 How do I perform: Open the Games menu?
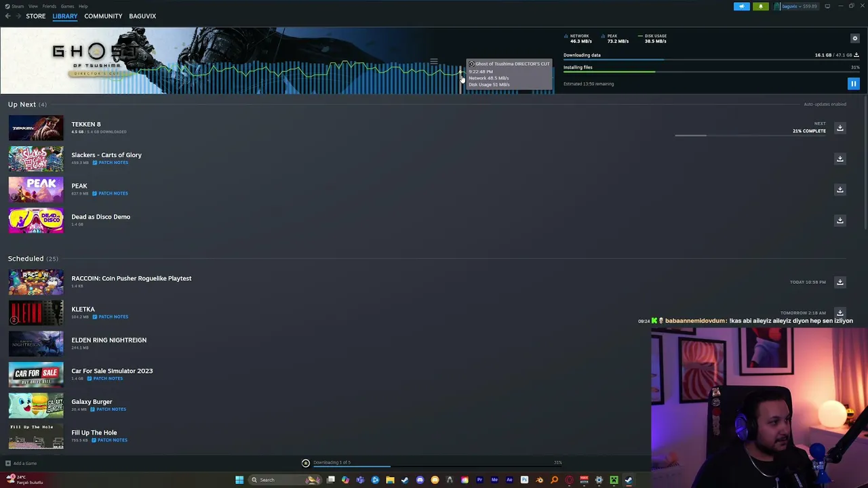67,6
